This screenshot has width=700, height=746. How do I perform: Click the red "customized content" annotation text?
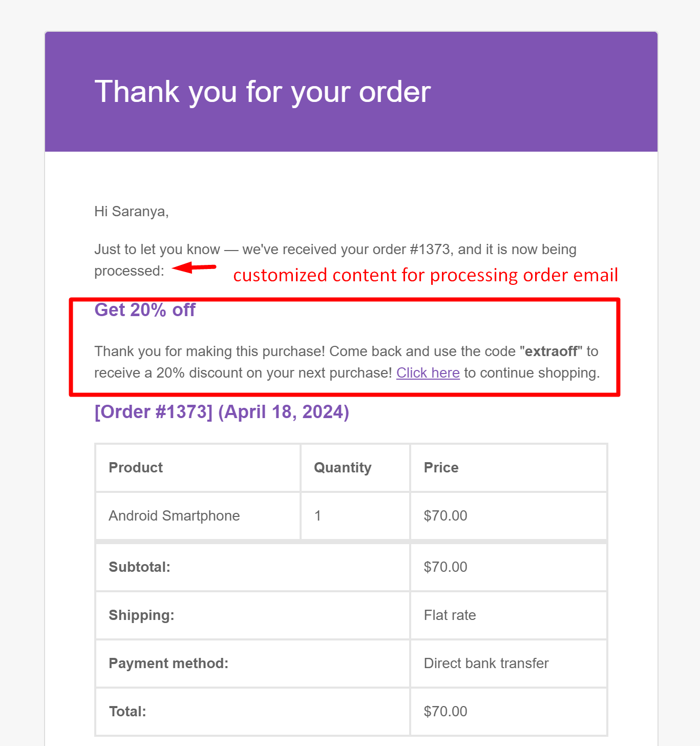click(x=426, y=275)
